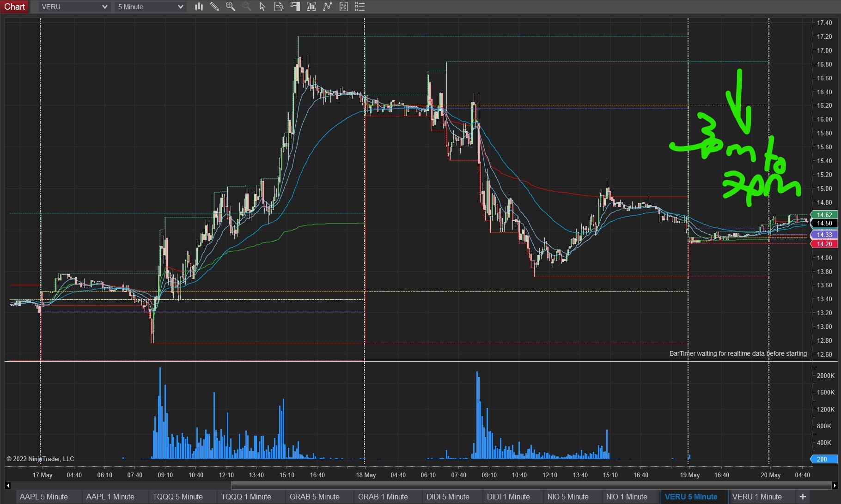
Task: Select the drawing tools pencil icon
Action: [x=214, y=6]
